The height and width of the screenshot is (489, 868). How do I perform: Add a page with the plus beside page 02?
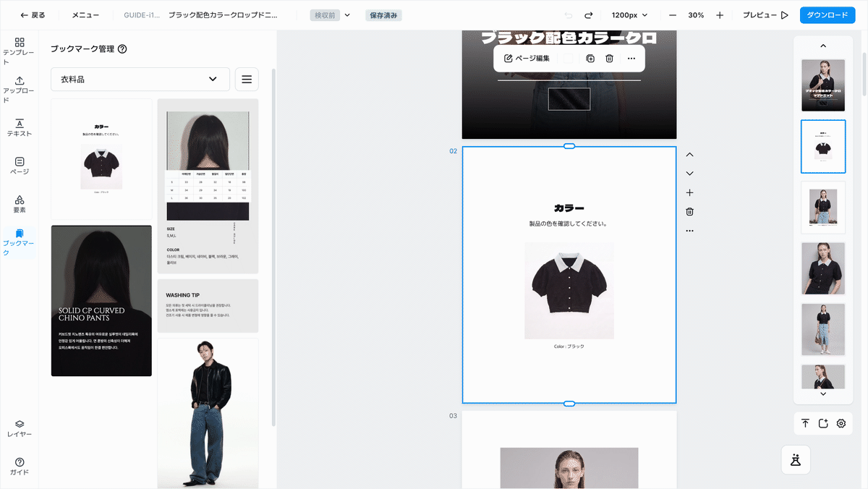689,192
